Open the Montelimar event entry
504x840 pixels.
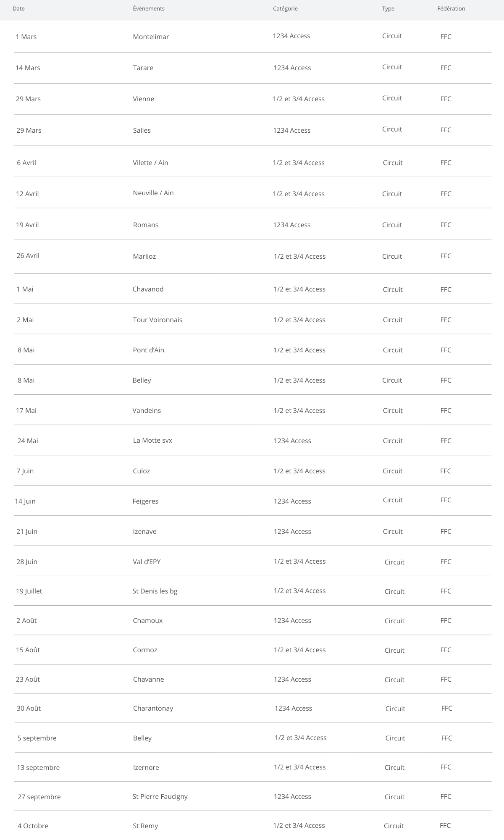click(151, 37)
